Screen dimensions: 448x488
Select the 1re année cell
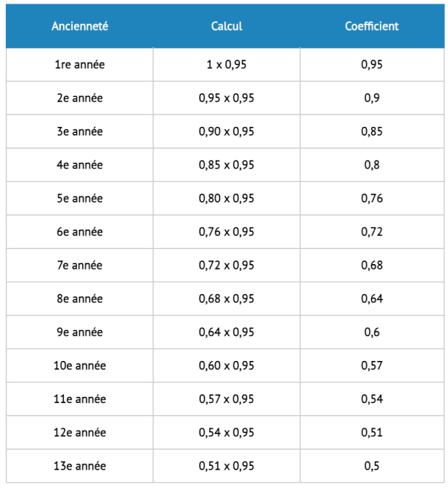[x=80, y=65]
